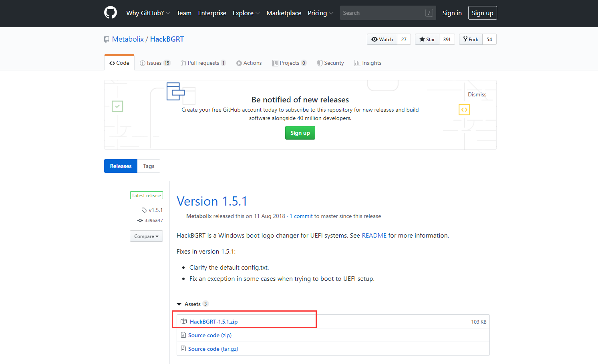Open the Projects tab

coord(290,63)
